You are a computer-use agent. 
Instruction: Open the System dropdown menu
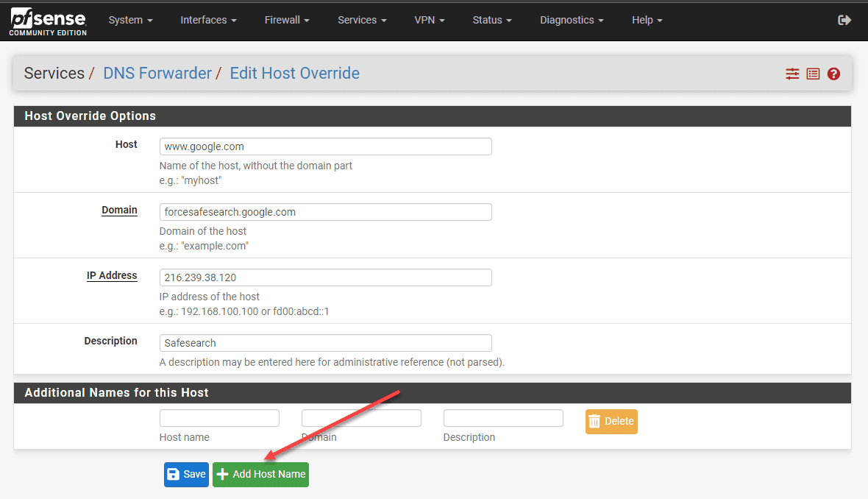tap(131, 20)
